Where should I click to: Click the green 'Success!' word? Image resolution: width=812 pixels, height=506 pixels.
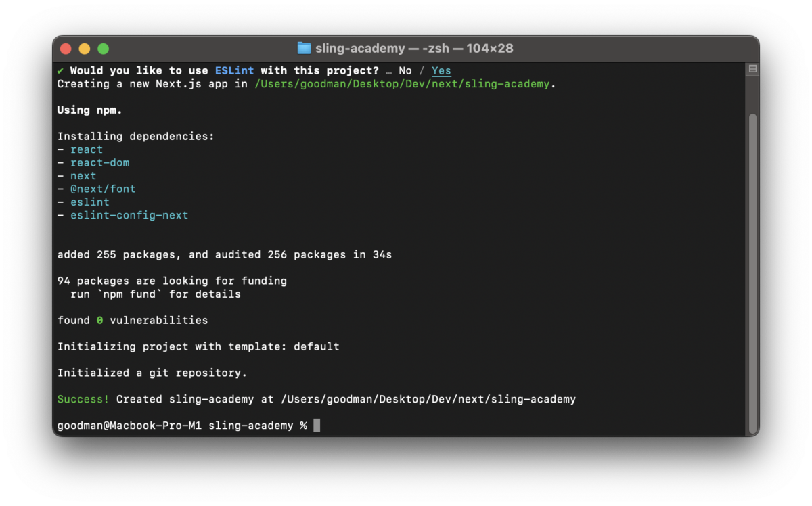(83, 399)
